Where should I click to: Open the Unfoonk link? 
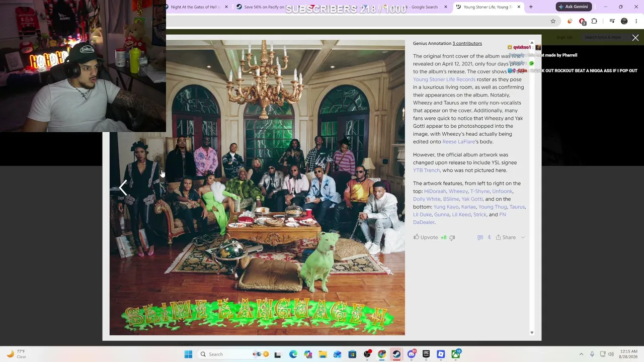(502, 192)
